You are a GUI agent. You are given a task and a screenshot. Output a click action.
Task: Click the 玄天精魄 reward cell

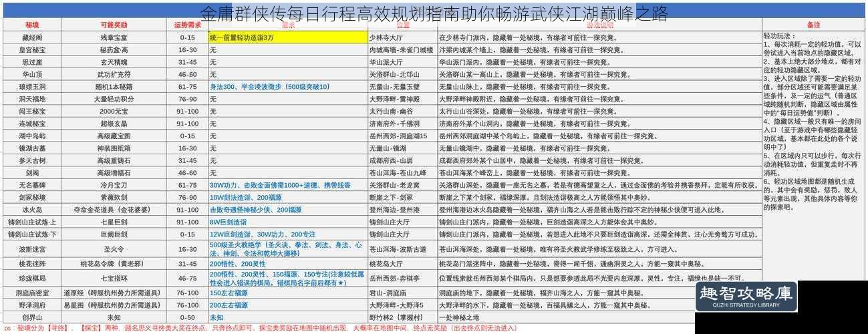click(x=114, y=61)
